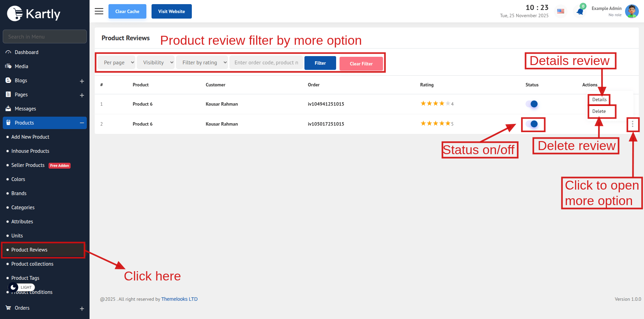Open the Per page dropdown
644x319 pixels.
point(116,63)
